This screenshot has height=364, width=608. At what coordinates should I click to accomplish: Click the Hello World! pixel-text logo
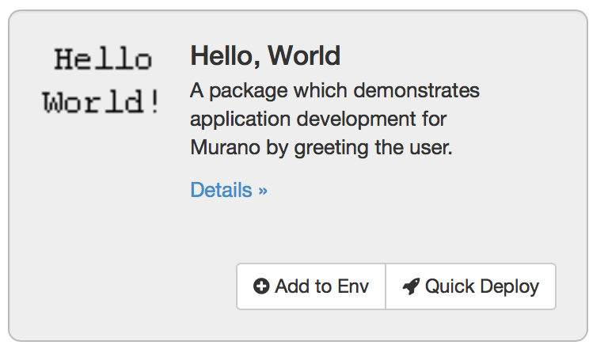pyautogui.click(x=102, y=81)
